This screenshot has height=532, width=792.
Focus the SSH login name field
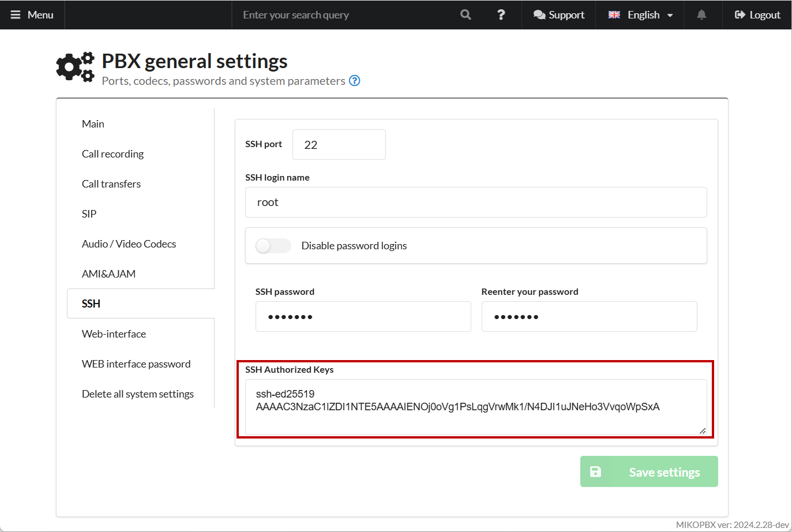click(475, 203)
